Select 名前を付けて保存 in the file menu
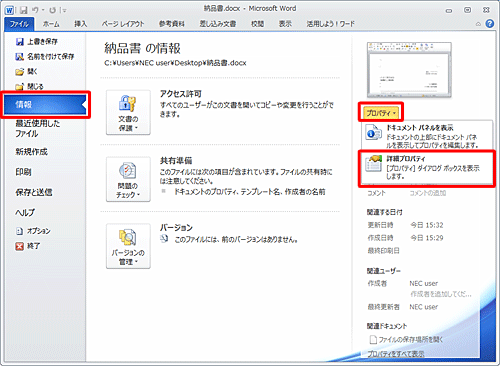This screenshot has width=500, height=366. click(45, 57)
